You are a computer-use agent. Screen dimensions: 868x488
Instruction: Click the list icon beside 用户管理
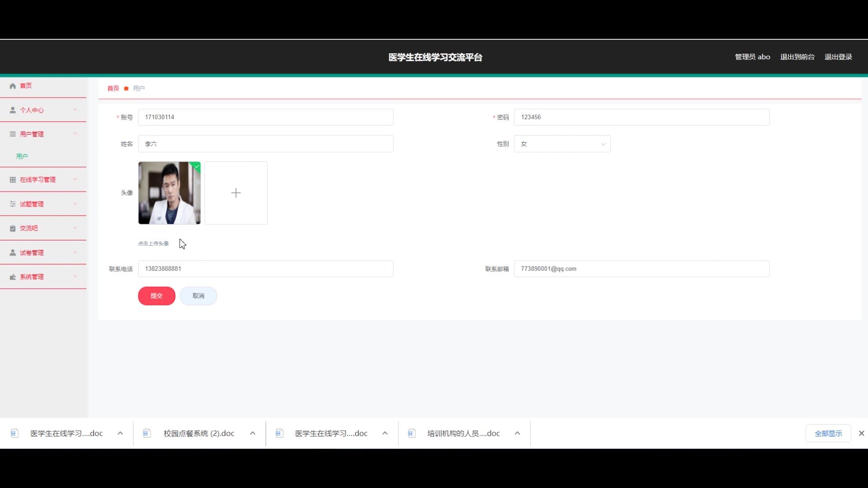click(x=13, y=134)
